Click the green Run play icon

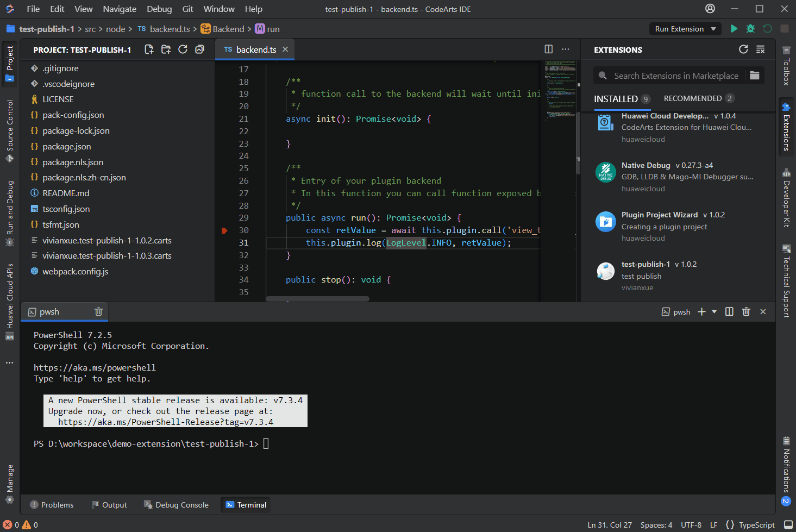[734, 29]
